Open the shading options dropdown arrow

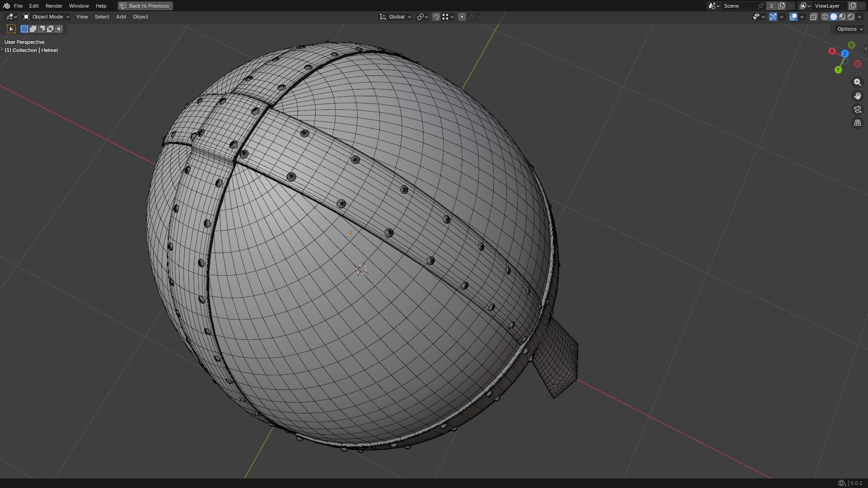(x=859, y=17)
